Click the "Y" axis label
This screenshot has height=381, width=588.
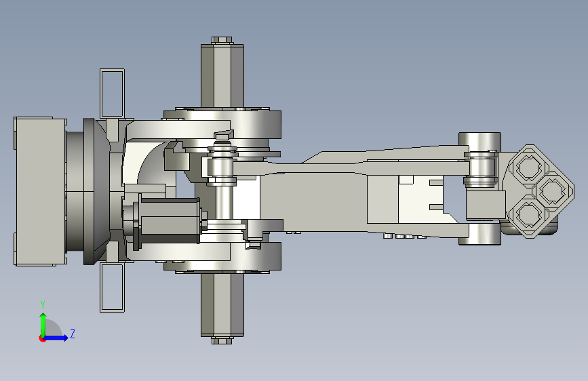pos(43,305)
